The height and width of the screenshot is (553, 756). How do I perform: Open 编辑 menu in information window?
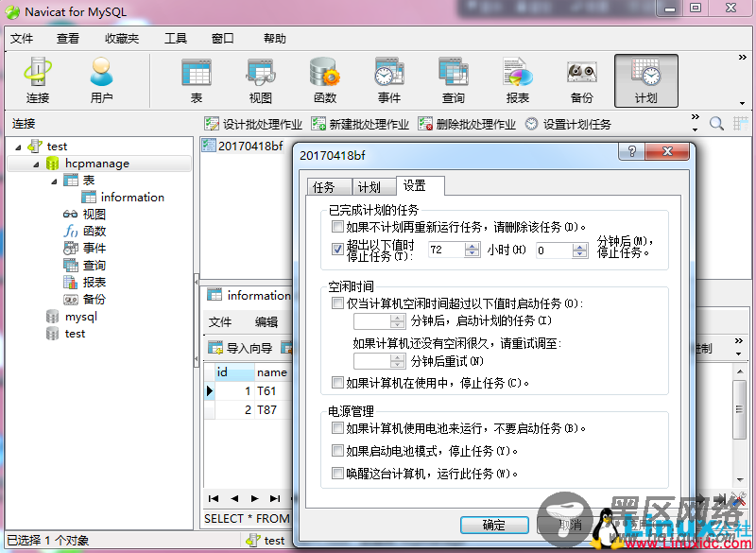(266, 321)
